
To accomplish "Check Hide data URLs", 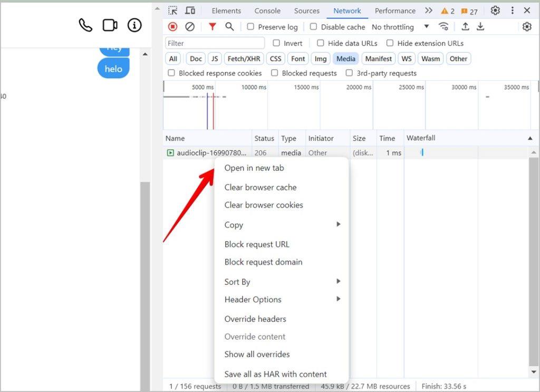I will pyautogui.click(x=321, y=43).
